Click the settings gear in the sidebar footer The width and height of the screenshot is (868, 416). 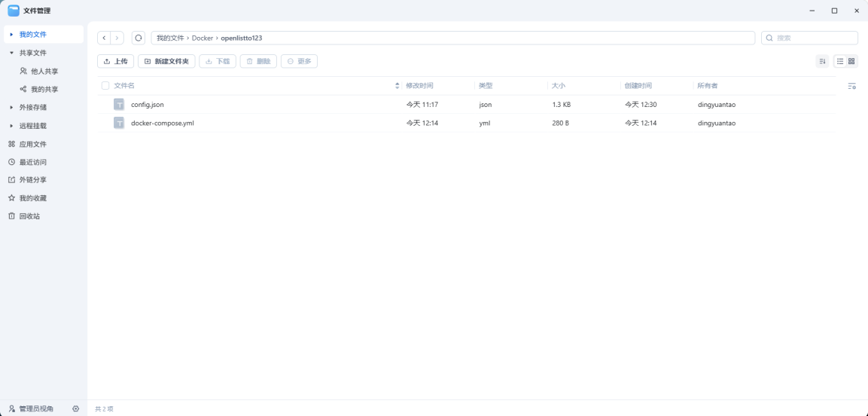click(x=75, y=408)
